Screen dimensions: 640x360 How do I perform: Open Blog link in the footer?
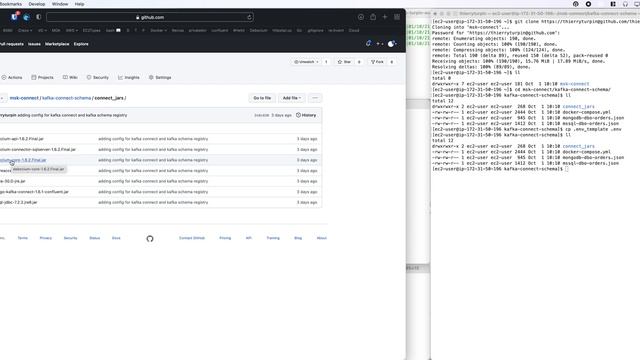[298, 238]
